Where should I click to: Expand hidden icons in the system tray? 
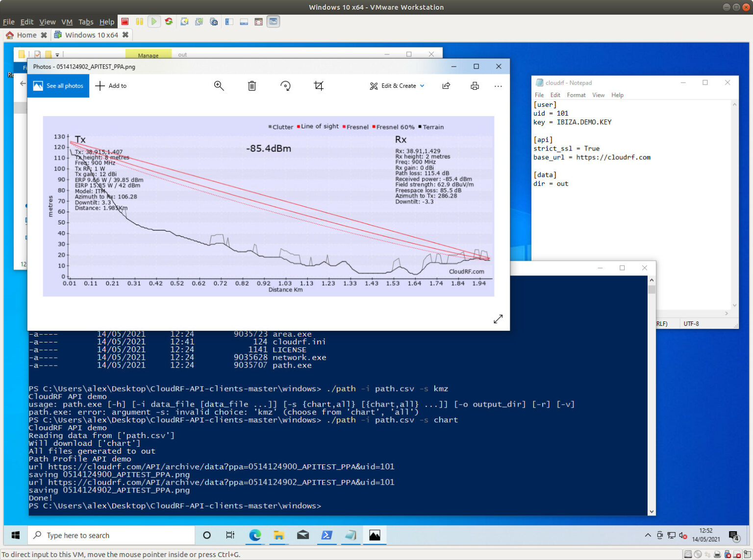tap(648, 535)
